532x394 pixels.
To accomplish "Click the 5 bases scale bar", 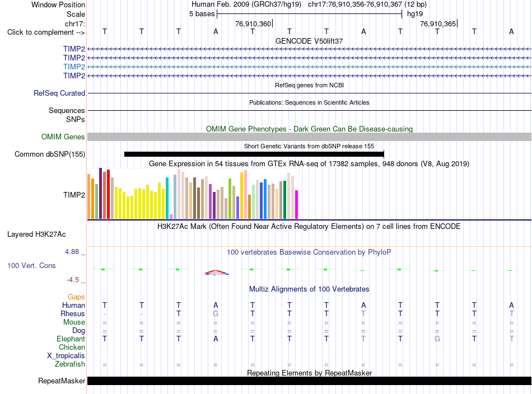I will (310, 14).
